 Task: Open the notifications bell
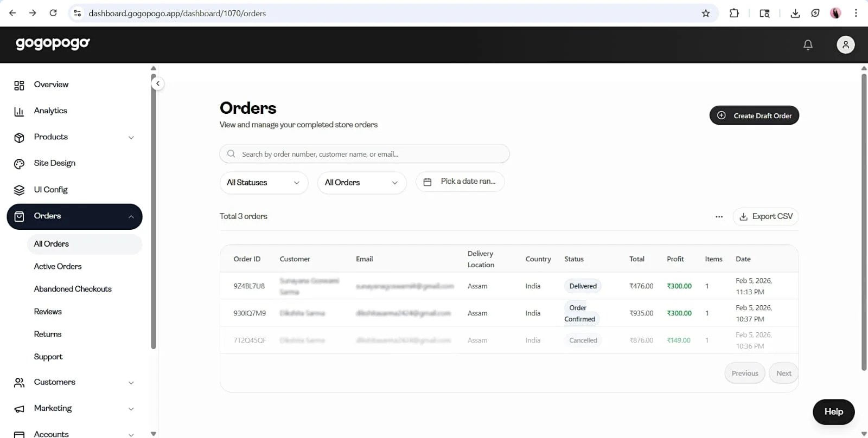point(808,45)
